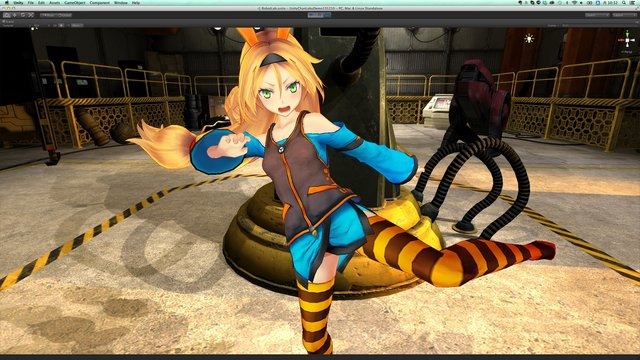Screen dimensions: 640x360
Task: Click the Pause button in the toolbar
Action: click(x=320, y=15)
